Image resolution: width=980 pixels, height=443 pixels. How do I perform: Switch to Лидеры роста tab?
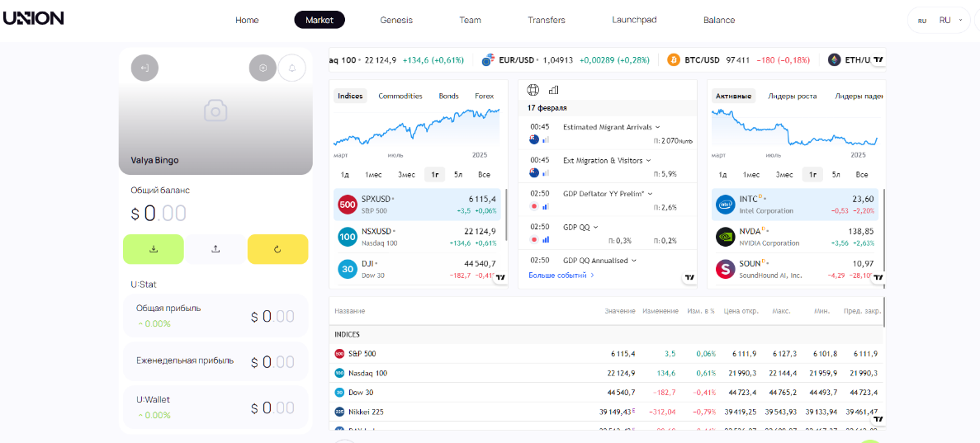792,96
